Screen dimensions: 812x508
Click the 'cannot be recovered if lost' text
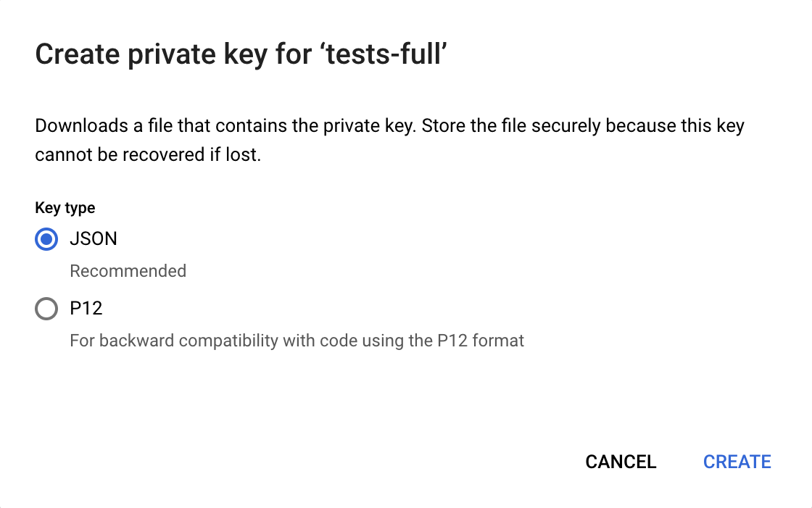[148, 155]
